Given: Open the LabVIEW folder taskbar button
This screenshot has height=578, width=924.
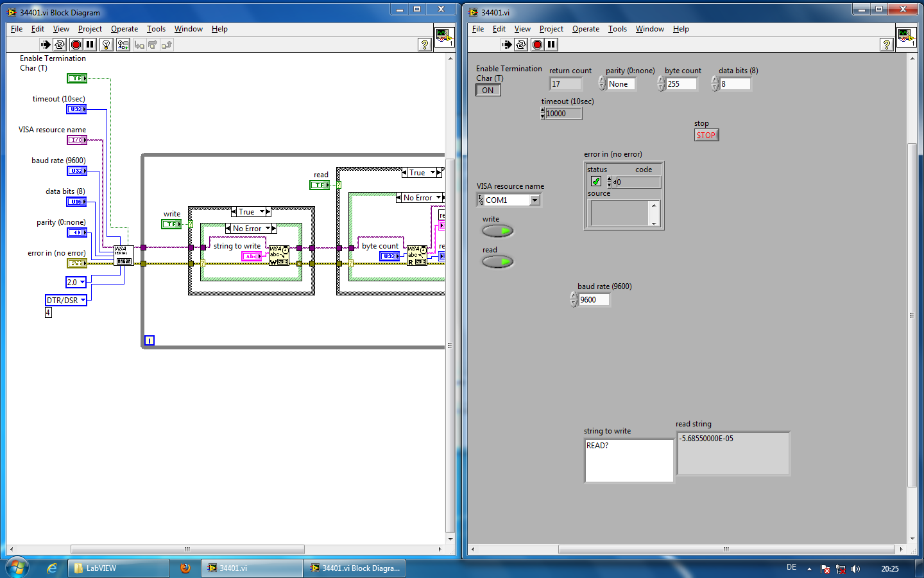Looking at the screenshot, I should [119, 568].
